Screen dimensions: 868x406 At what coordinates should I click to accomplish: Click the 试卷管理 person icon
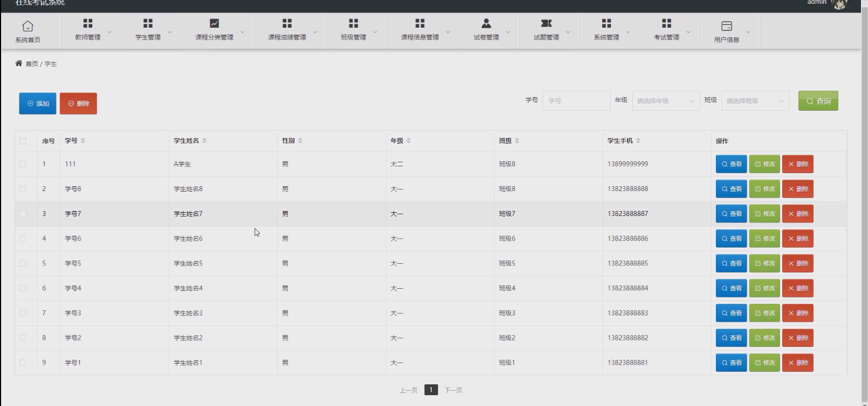coord(486,23)
